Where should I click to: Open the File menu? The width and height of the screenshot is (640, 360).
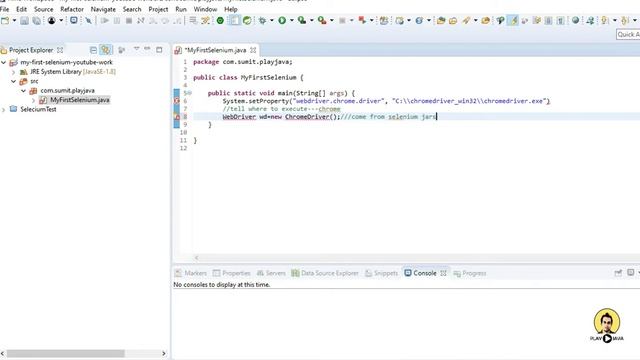pyautogui.click(x=4, y=9)
